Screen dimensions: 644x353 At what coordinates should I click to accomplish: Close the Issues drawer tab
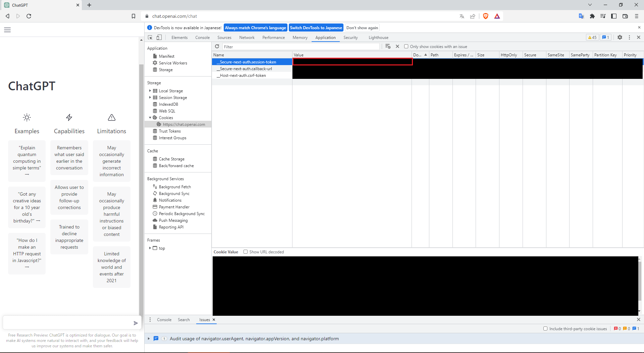point(214,319)
